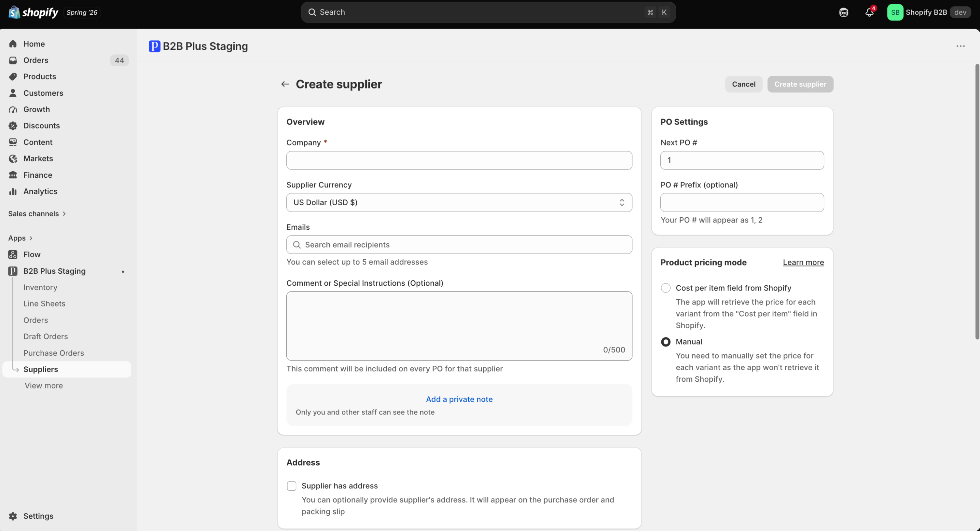Click the PO # Prefix field
The width and height of the screenshot is (980, 531).
(742, 202)
